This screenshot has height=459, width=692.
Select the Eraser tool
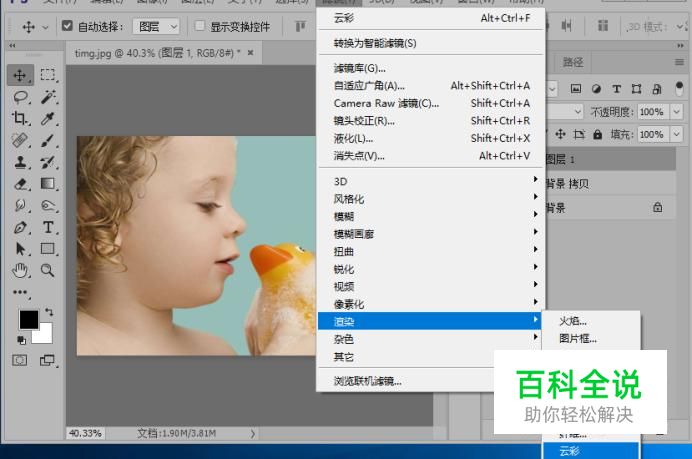coord(20,184)
